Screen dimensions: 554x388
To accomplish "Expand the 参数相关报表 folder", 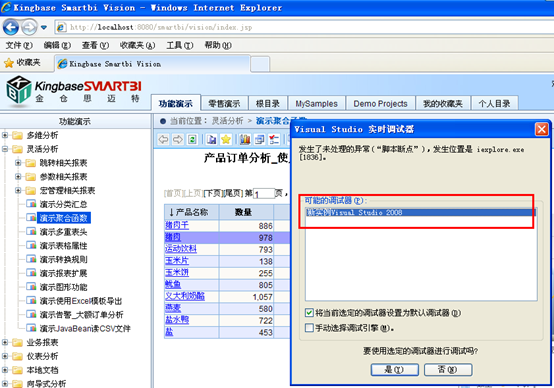I will click(x=18, y=177).
